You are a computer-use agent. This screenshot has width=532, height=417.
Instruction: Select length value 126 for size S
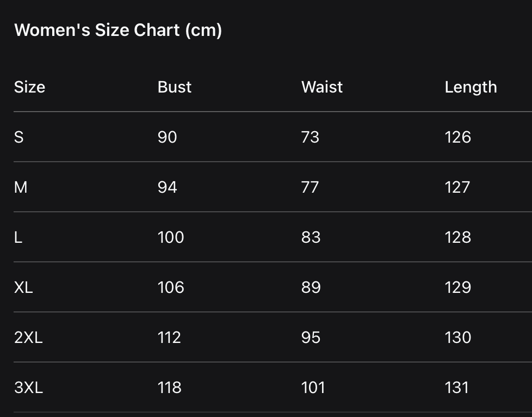click(x=457, y=137)
